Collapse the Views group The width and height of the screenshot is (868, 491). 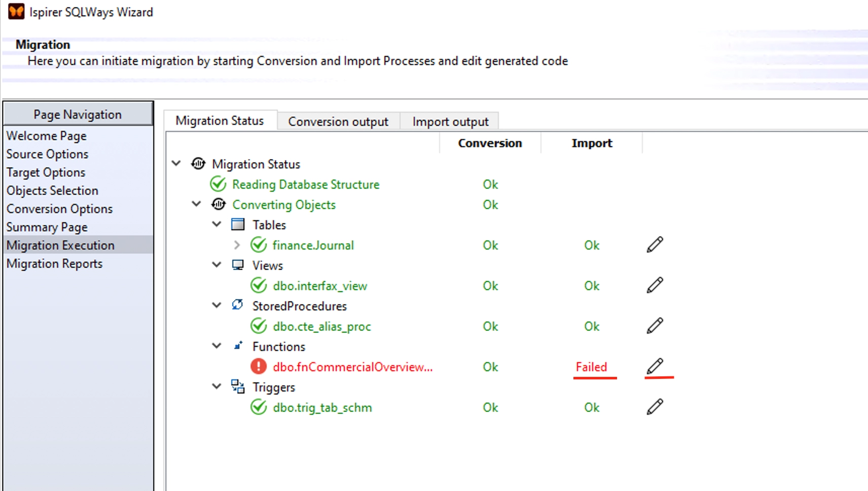click(x=216, y=265)
